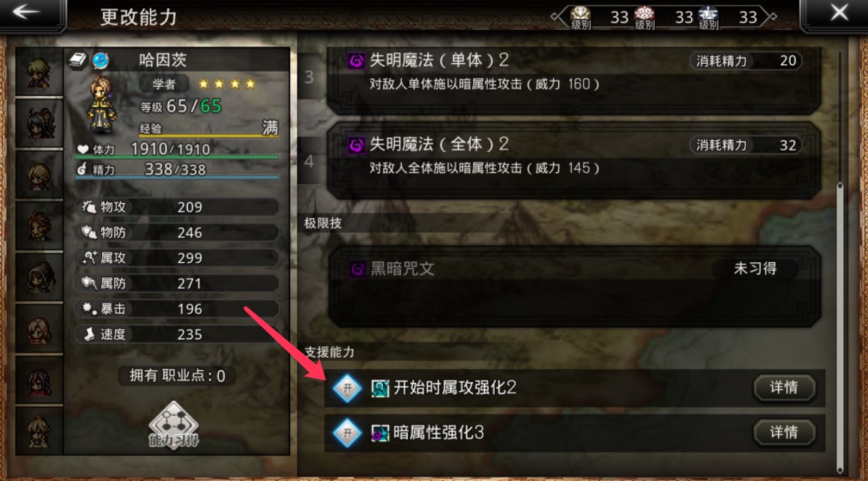Select the 黑暗咒文 limit skill entry

click(573, 286)
